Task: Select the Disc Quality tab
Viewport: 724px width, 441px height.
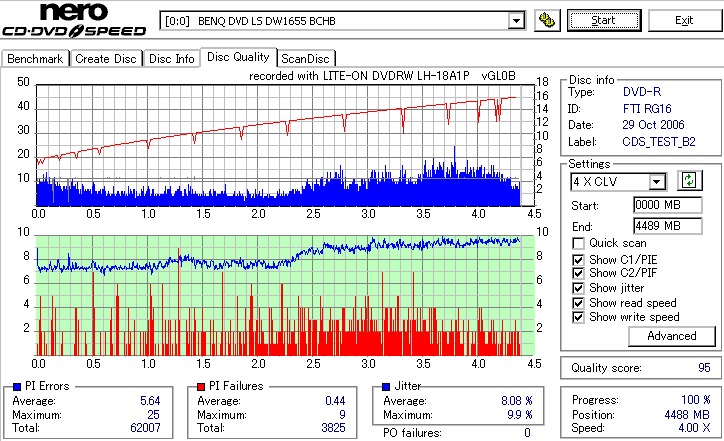Action: point(238,57)
